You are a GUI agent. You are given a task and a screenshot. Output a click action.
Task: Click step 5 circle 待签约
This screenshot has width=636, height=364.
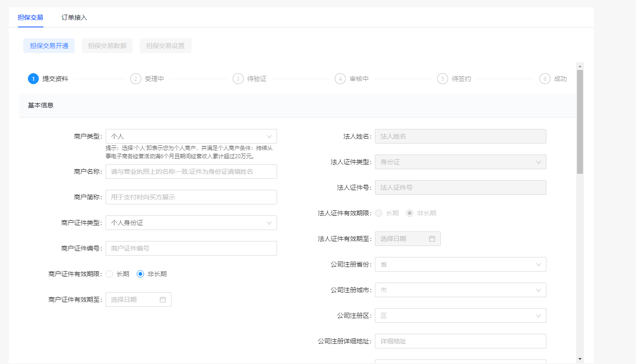(x=443, y=79)
